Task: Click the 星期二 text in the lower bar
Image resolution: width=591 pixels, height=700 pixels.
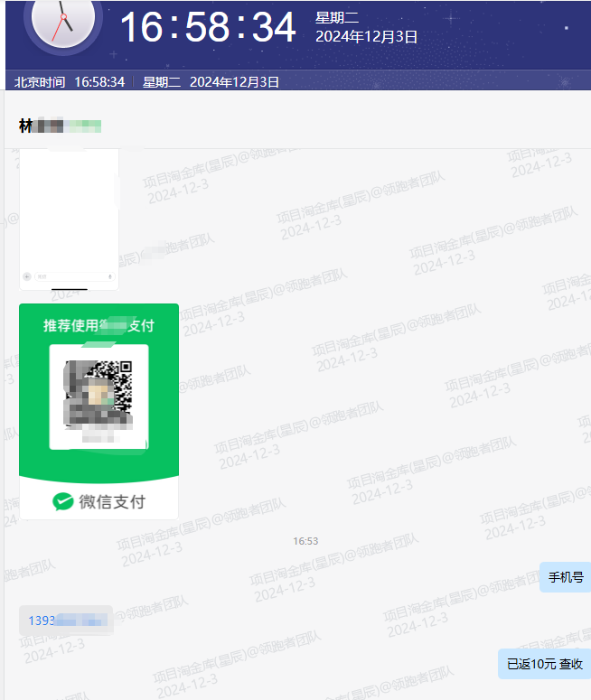Action: point(162,82)
